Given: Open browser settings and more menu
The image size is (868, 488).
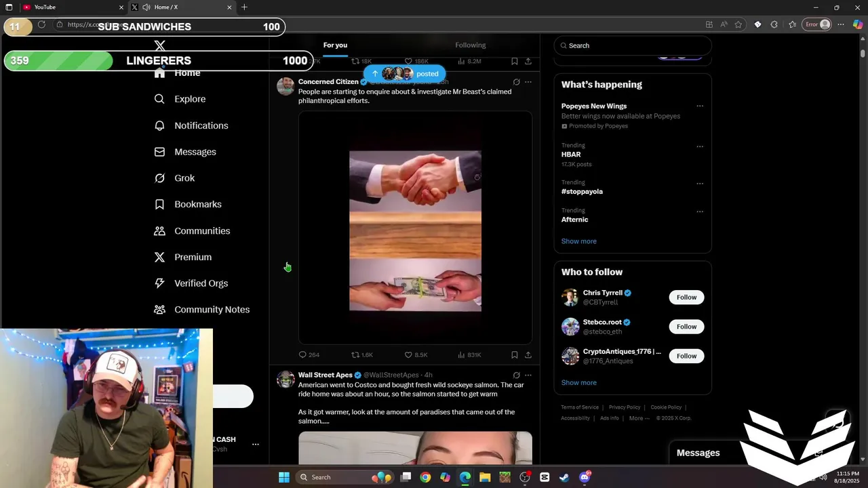Looking at the screenshot, I should pyautogui.click(x=842, y=24).
